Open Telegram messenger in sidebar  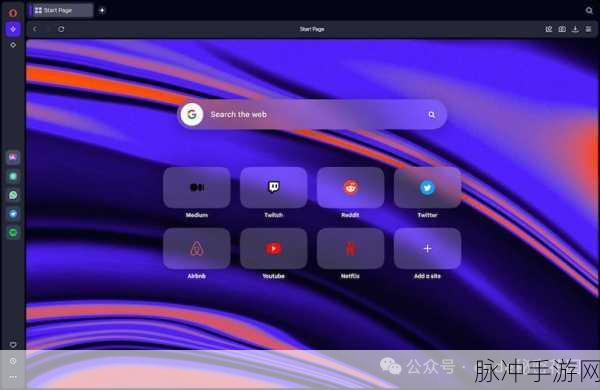tap(13, 214)
